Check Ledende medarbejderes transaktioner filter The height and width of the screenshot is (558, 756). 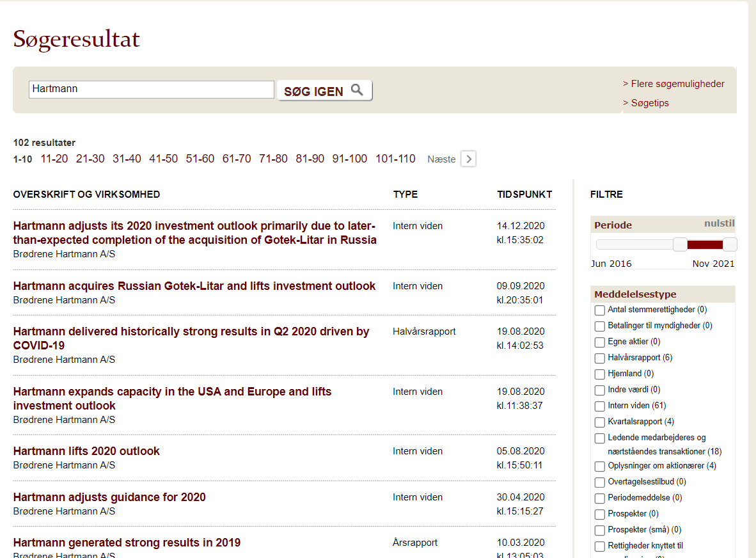(x=600, y=438)
